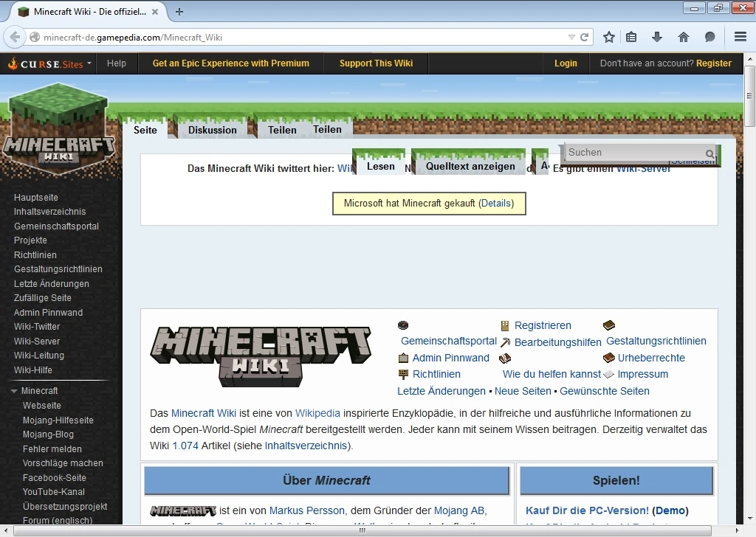Click the Minecraft Wiki grass block logo

(x=59, y=128)
